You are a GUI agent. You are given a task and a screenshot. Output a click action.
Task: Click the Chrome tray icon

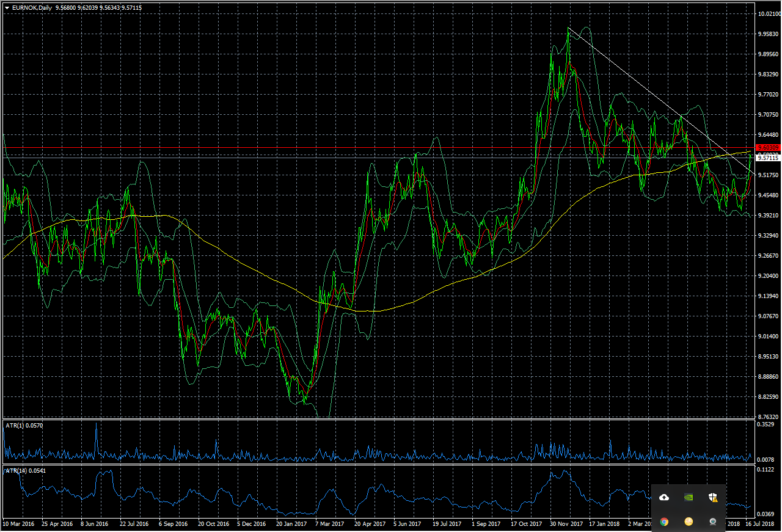664,522
